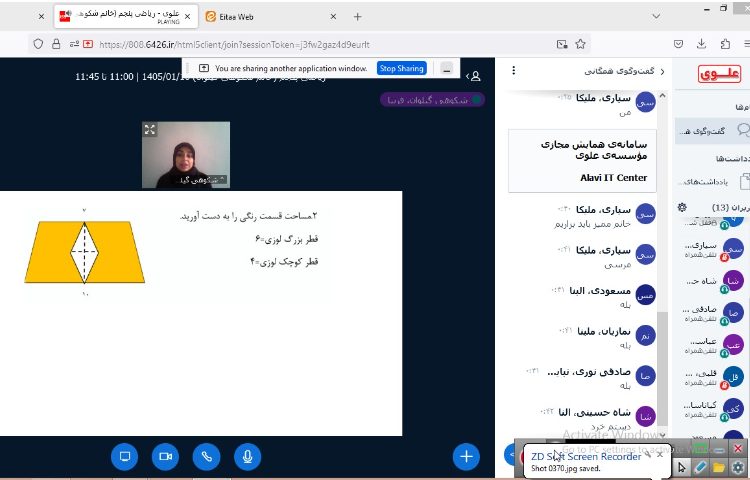Image resolution: width=750 pixels, height=480 pixels.
Task: Minimize the screen sharing notification bar
Action: (447, 69)
